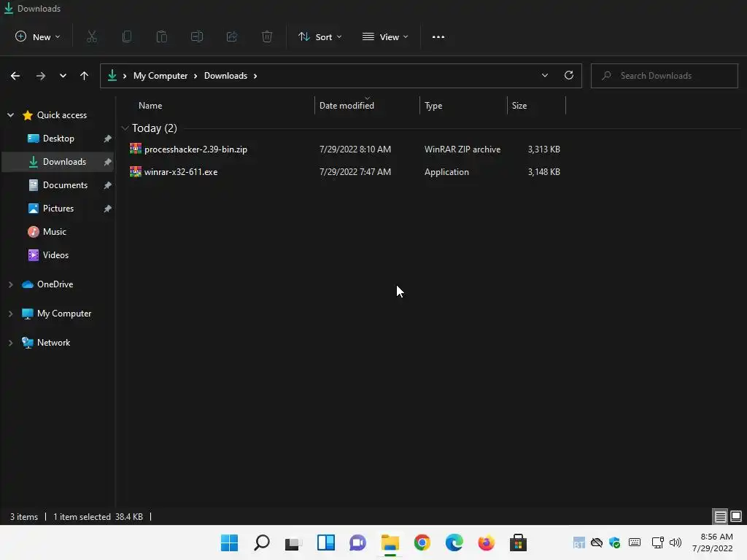This screenshot has width=747, height=560.
Task: Click the File Explorer taskbar icon
Action: pos(390,542)
